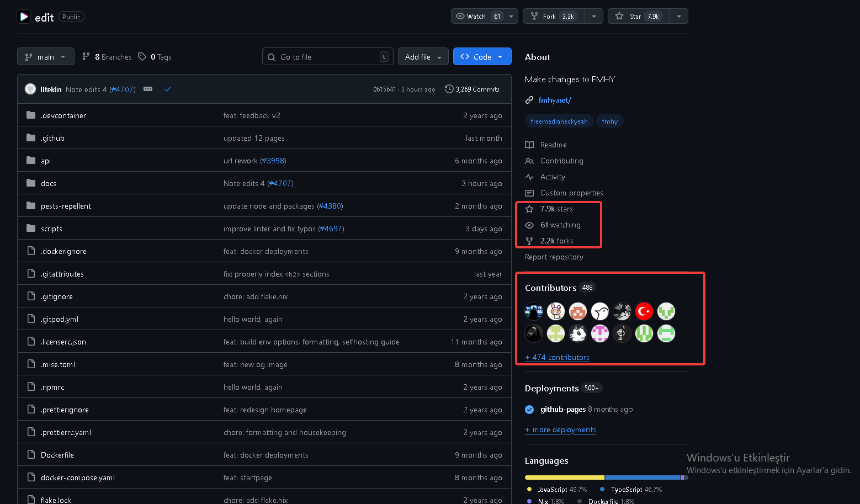Open the 0 Tags link
The width and height of the screenshot is (860, 504).
pos(155,57)
